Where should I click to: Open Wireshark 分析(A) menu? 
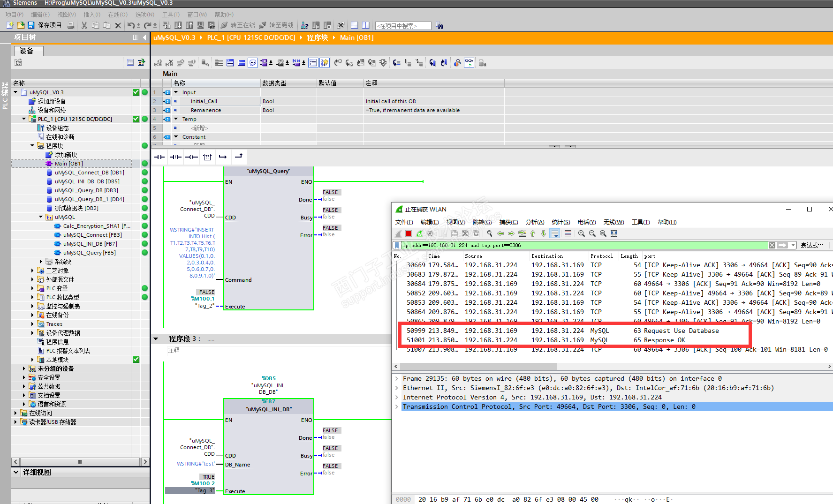point(535,222)
